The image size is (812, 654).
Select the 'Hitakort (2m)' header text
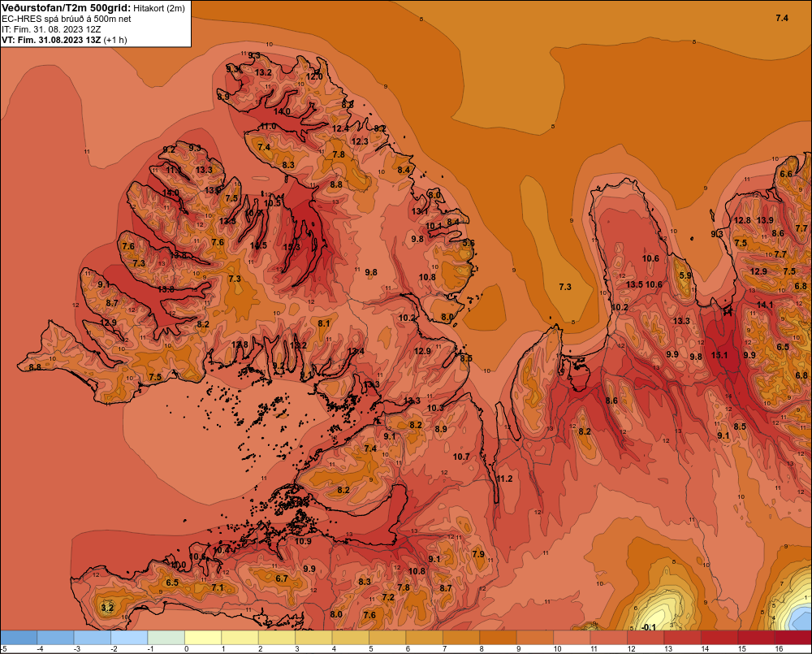point(159,8)
